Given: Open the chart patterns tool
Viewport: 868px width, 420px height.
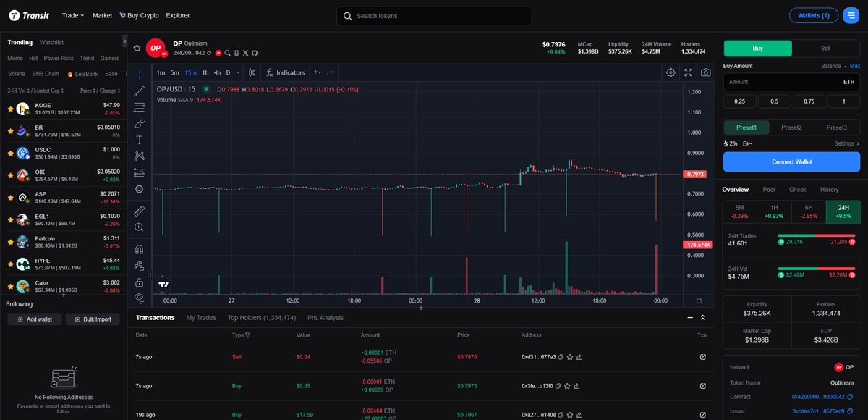Looking at the screenshot, I should (140, 156).
